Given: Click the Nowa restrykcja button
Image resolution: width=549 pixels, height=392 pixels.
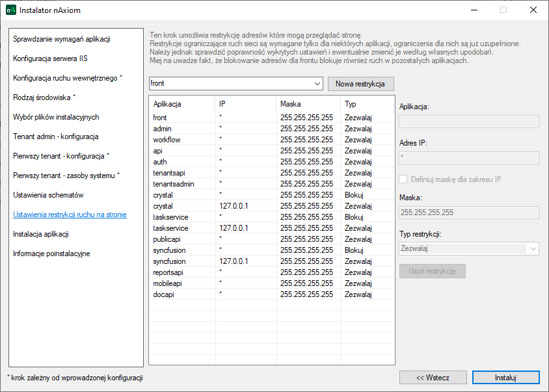Looking at the screenshot, I should tap(360, 84).
